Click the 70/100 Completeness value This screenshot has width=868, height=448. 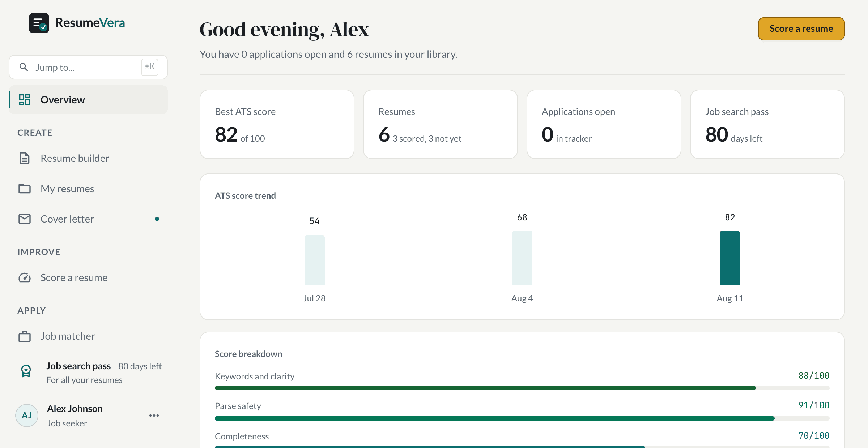coord(814,436)
